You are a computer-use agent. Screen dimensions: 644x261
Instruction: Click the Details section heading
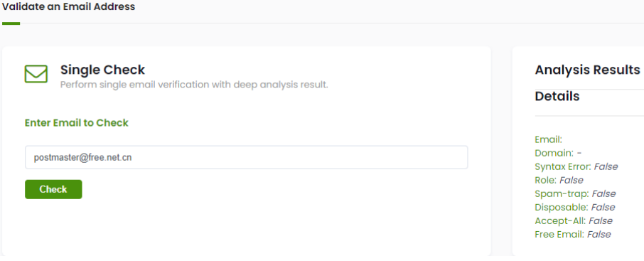pyautogui.click(x=557, y=96)
